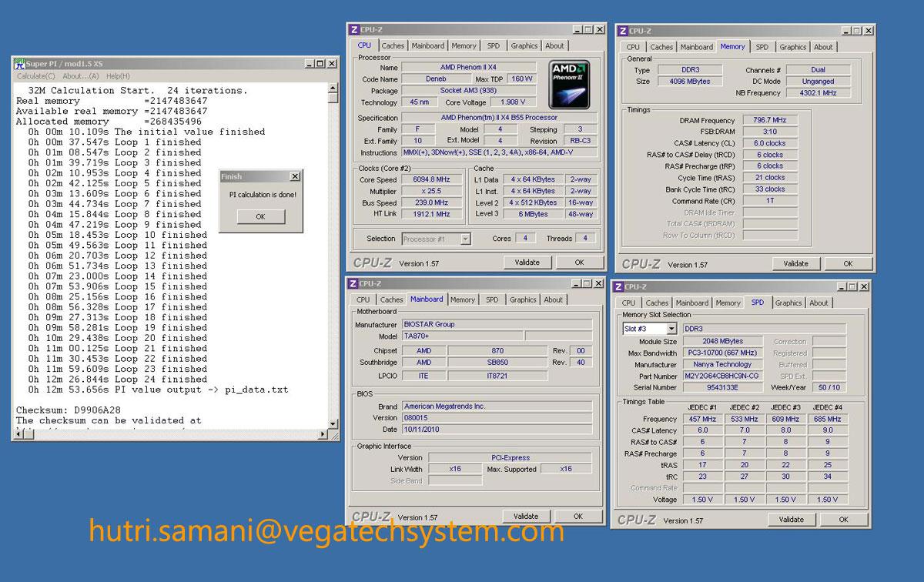The image size is (924, 582).
Task: Click the Core Voltage value 1.908 V
Action: tap(512, 102)
